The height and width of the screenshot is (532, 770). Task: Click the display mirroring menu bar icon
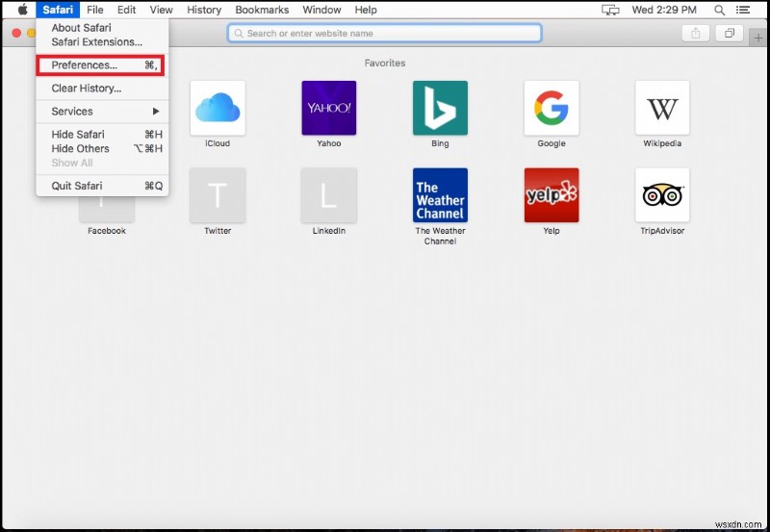[x=610, y=10]
